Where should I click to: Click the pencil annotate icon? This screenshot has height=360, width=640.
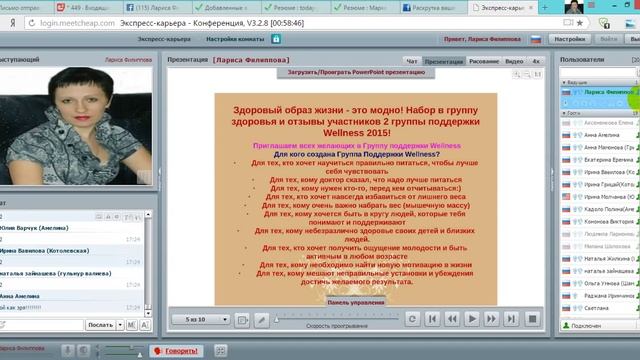click(262, 320)
